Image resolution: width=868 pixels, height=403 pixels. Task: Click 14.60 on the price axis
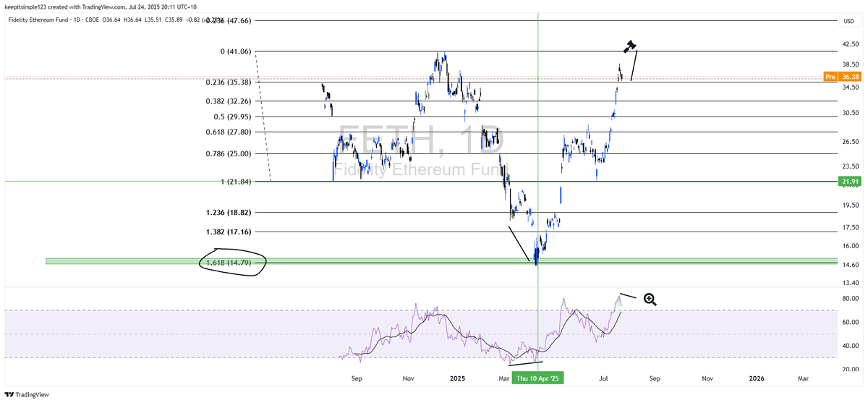[850, 265]
